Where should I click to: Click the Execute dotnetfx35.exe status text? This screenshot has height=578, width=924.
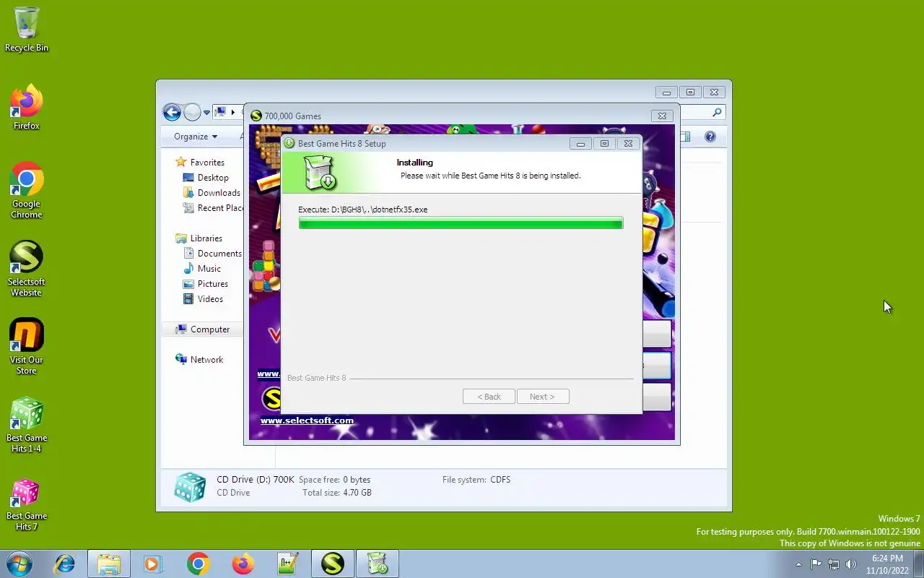[x=363, y=210]
